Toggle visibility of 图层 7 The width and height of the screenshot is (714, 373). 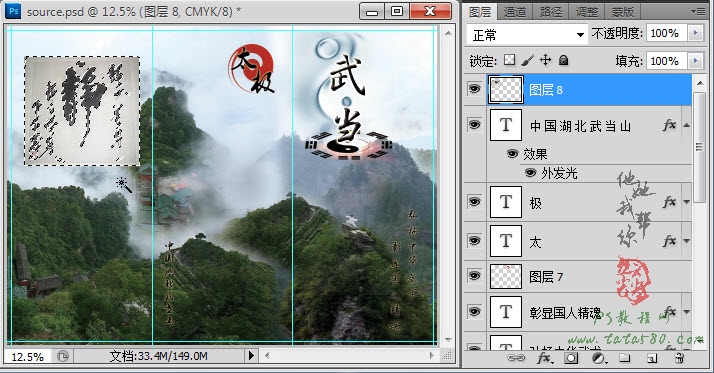pos(474,276)
